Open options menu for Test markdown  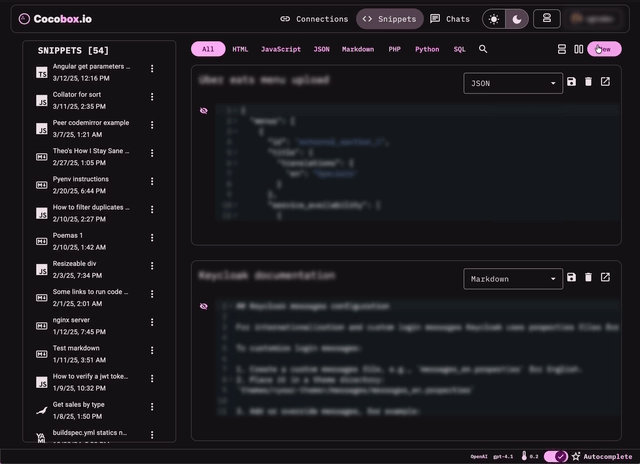[x=152, y=350]
